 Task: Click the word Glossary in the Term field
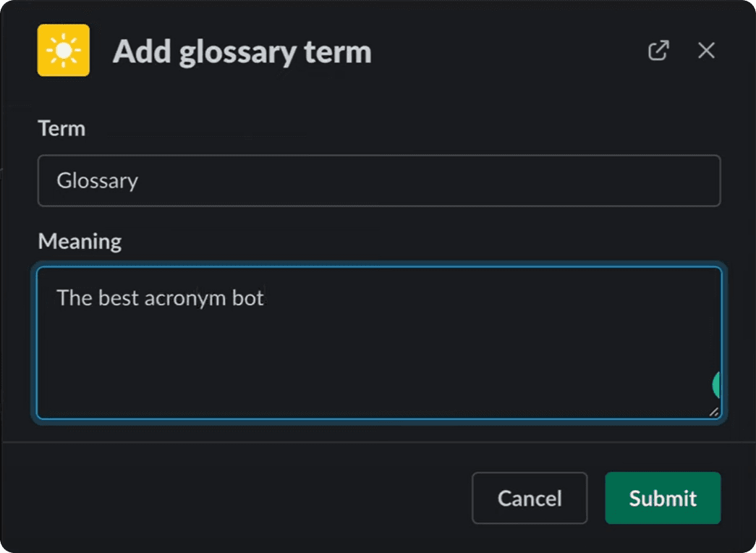[97, 181]
